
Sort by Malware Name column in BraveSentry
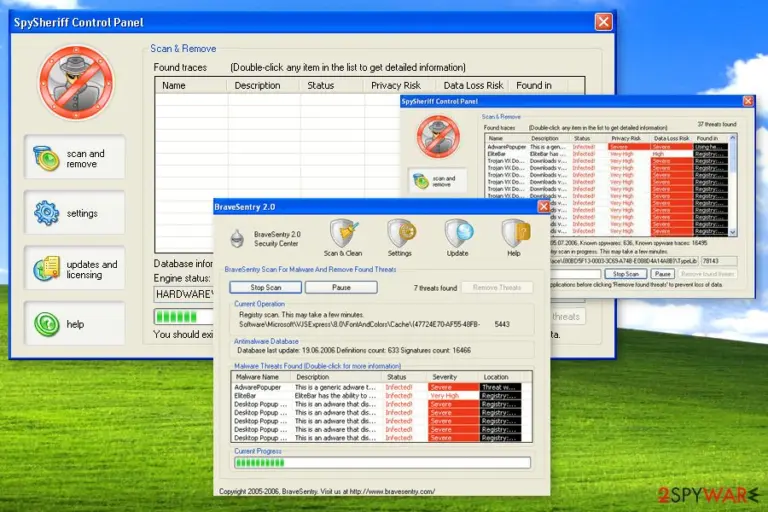coord(261,377)
